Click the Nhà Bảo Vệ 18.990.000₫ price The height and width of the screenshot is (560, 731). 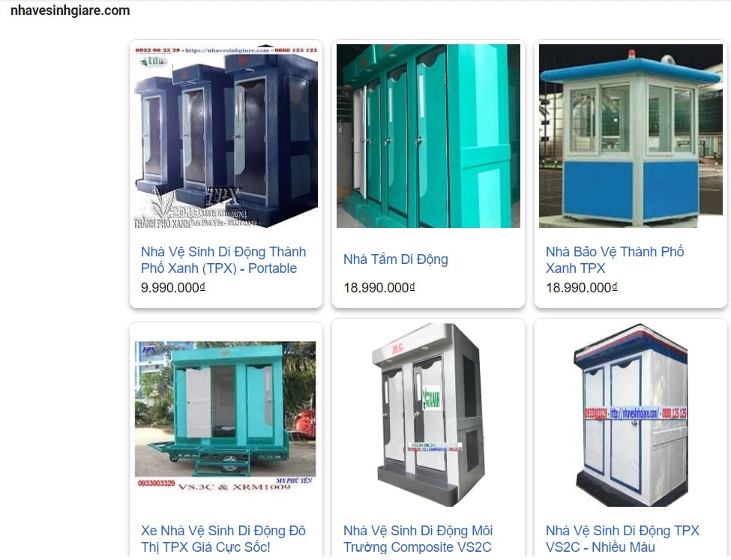coord(581,287)
